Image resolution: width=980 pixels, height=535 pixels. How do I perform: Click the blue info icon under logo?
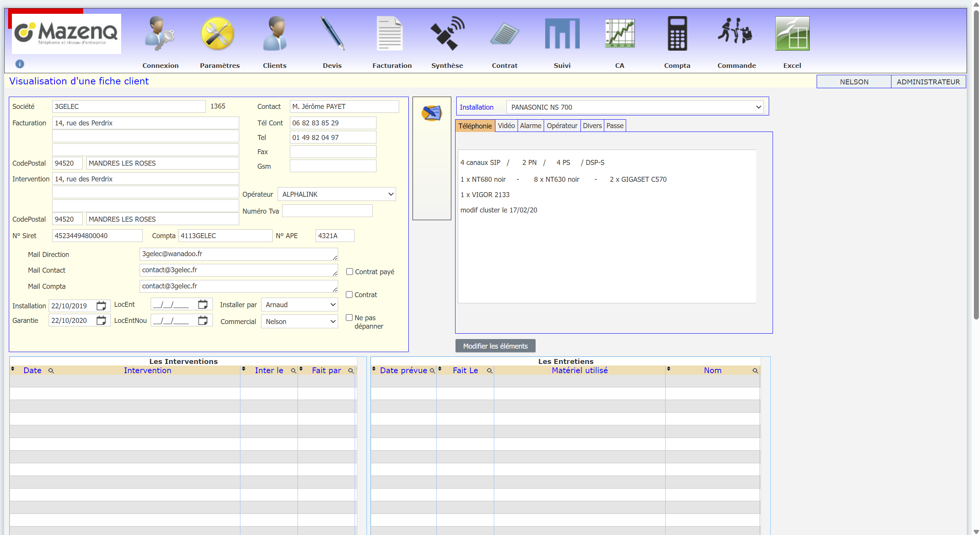pyautogui.click(x=20, y=64)
